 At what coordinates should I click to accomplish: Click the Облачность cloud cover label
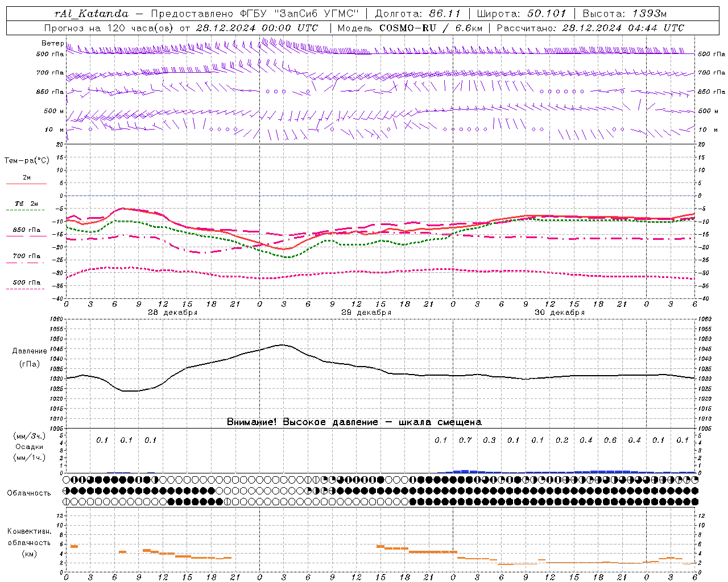coord(29,493)
